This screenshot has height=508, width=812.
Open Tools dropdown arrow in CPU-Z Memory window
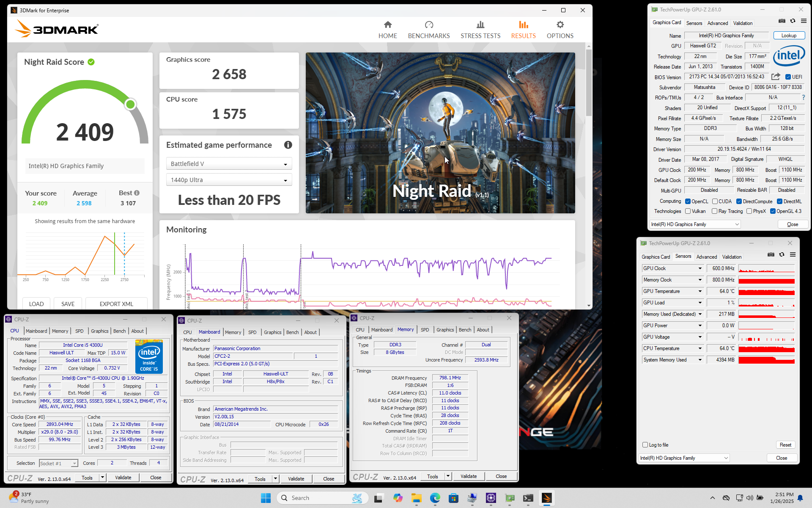click(x=448, y=476)
